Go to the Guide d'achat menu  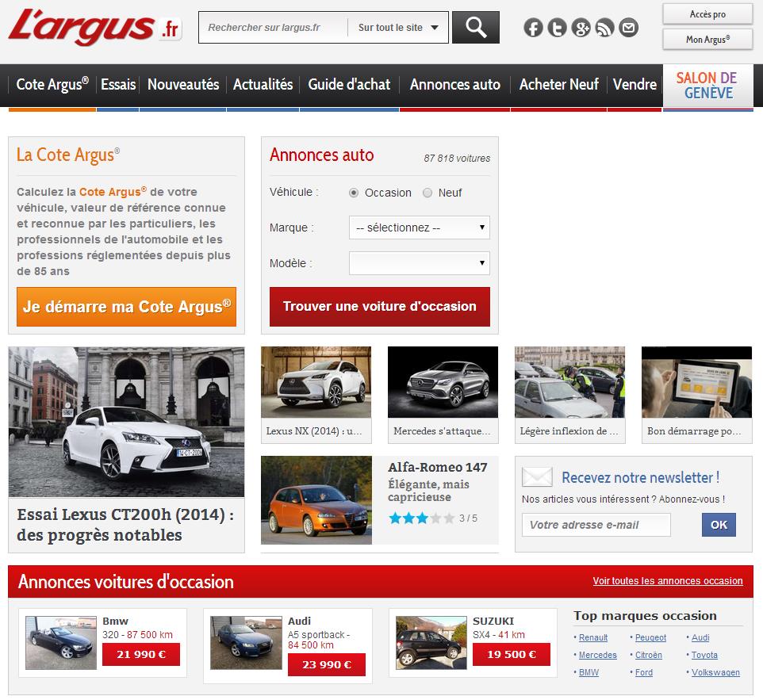pos(349,84)
